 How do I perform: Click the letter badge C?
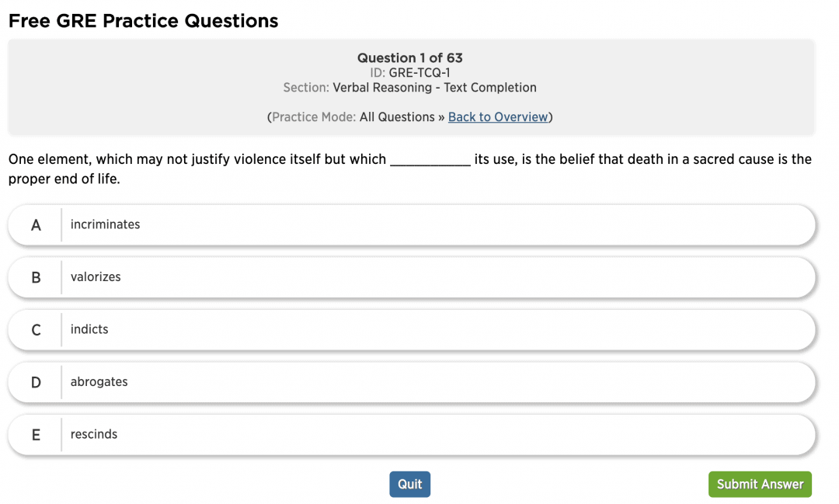35,329
